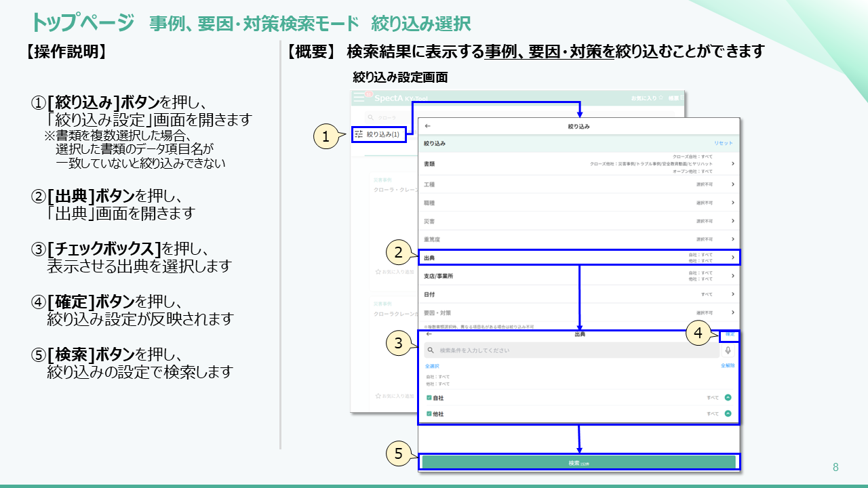The width and height of the screenshot is (868, 488).
Task: Uncheck the 自社 checkbox
Action: [x=429, y=398]
